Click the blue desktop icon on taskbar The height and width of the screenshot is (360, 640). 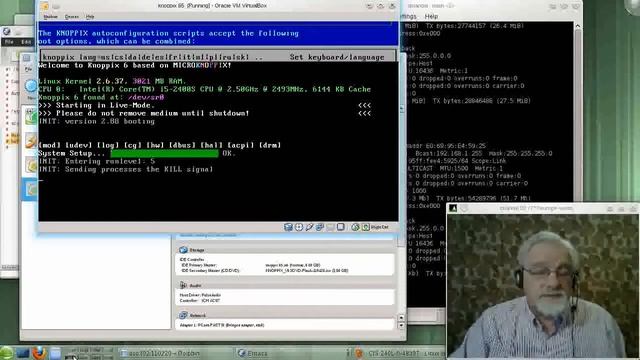[23, 353]
